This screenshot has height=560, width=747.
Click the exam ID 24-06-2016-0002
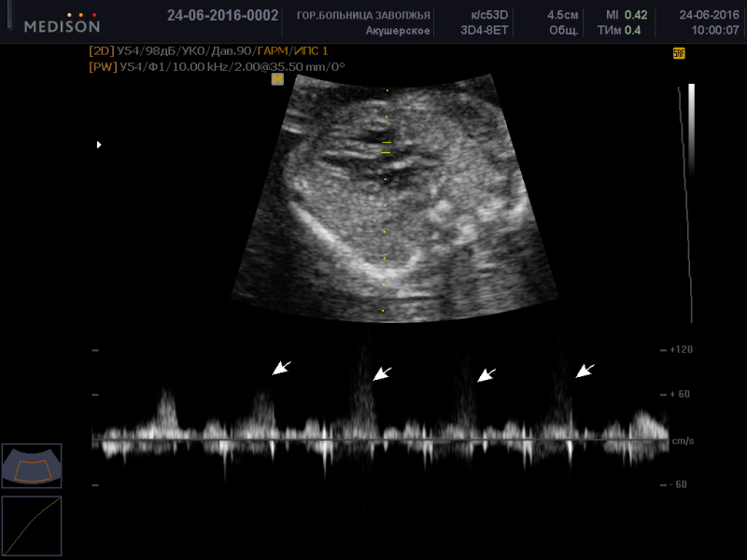(x=222, y=15)
